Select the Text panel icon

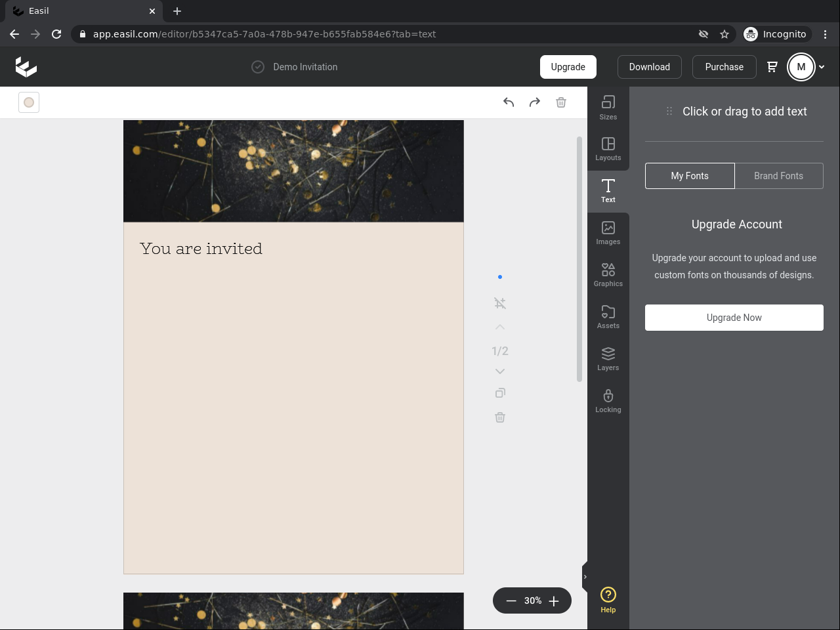[x=608, y=191]
